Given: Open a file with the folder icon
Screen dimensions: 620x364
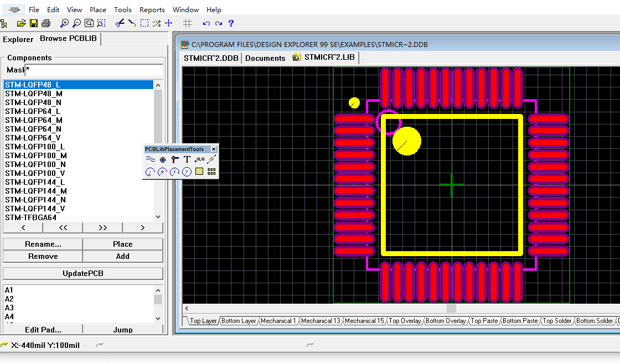Looking at the screenshot, I should (22, 23).
